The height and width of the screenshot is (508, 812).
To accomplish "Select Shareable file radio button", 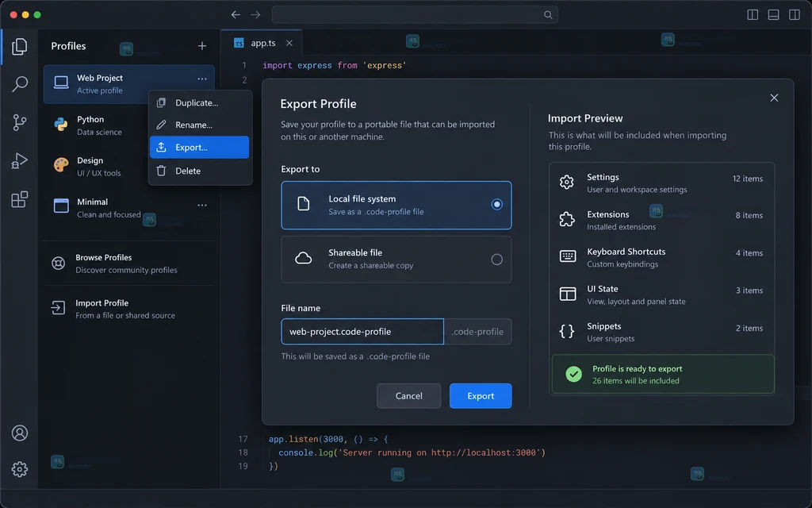I will click(x=496, y=260).
